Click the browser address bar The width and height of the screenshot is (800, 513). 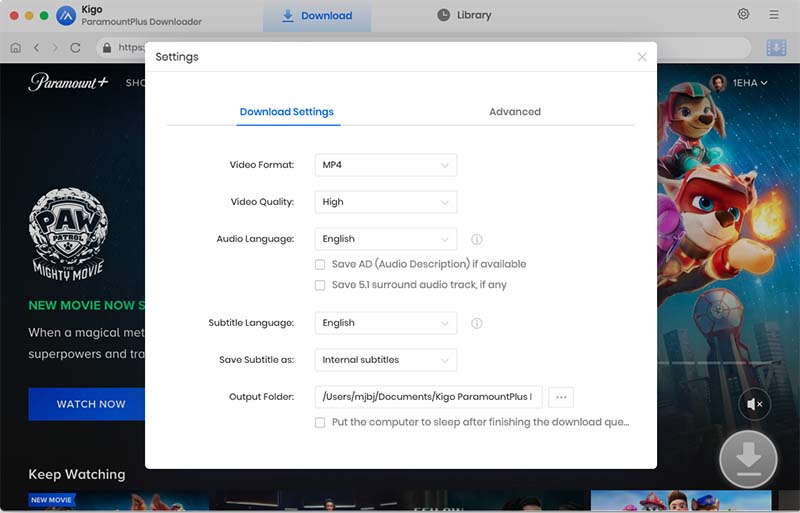tap(423, 47)
